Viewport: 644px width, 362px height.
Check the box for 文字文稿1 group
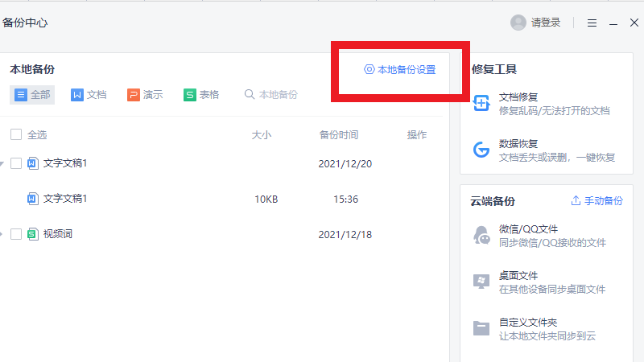(16, 163)
